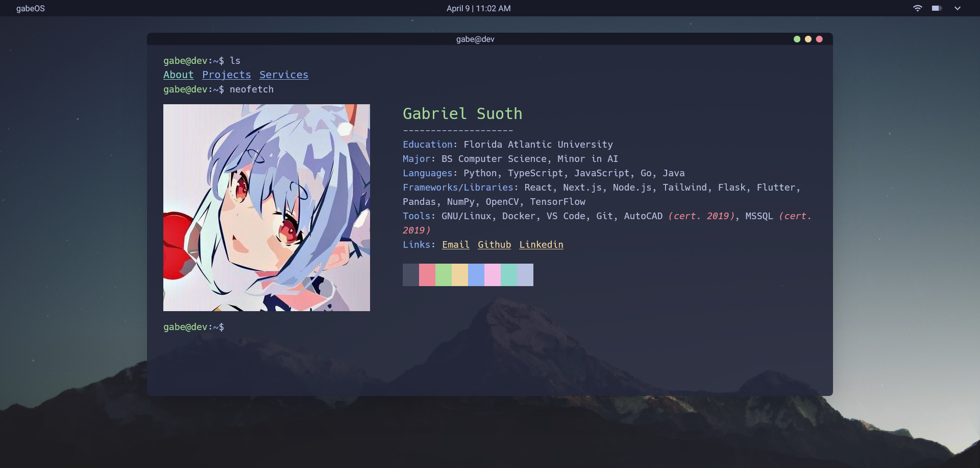Select the yellow color block
This screenshot has width=980, height=468.
coord(460,275)
